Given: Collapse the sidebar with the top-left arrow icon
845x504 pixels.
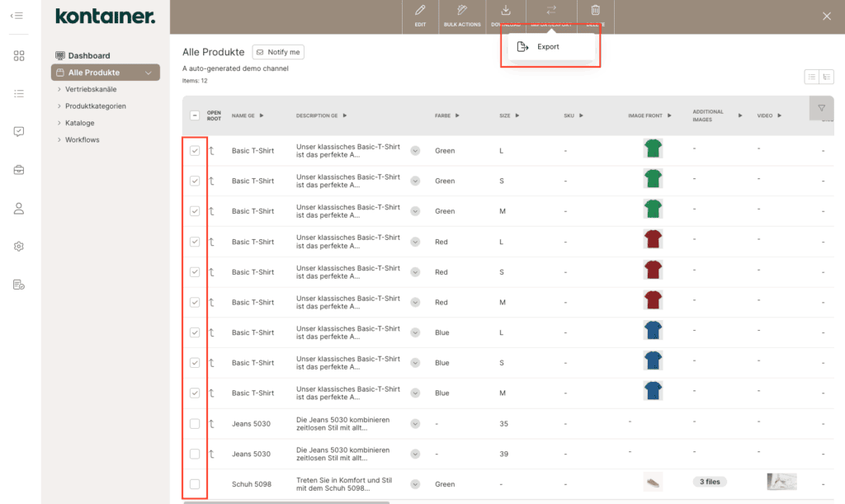Looking at the screenshot, I should click(17, 16).
